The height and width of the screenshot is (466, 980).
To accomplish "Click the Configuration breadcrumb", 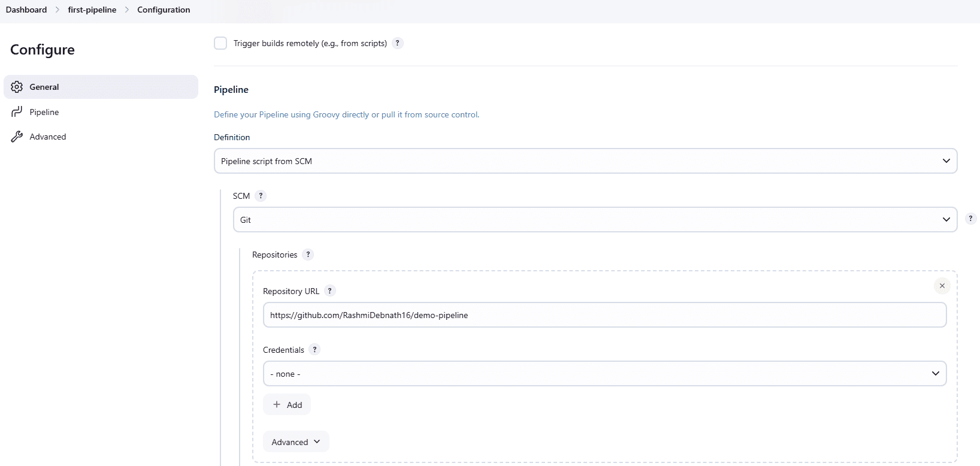I will tap(164, 10).
